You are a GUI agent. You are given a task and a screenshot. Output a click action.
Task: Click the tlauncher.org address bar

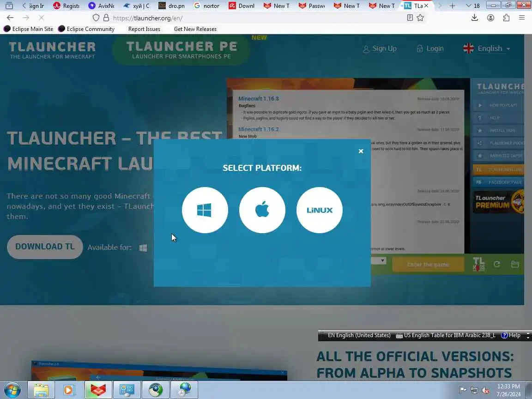258,18
